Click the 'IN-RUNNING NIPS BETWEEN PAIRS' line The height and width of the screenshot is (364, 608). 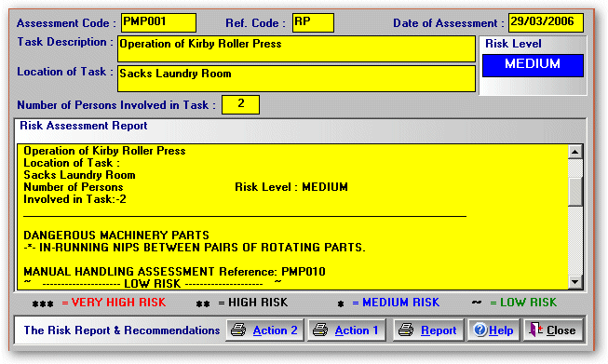click(195, 248)
